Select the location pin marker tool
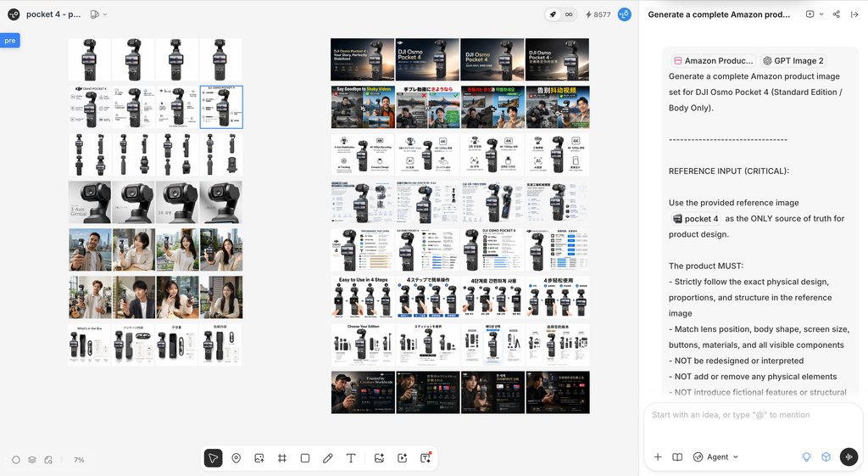Image resolution: width=868 pixels, height=476 pixels. click(236, 458)
